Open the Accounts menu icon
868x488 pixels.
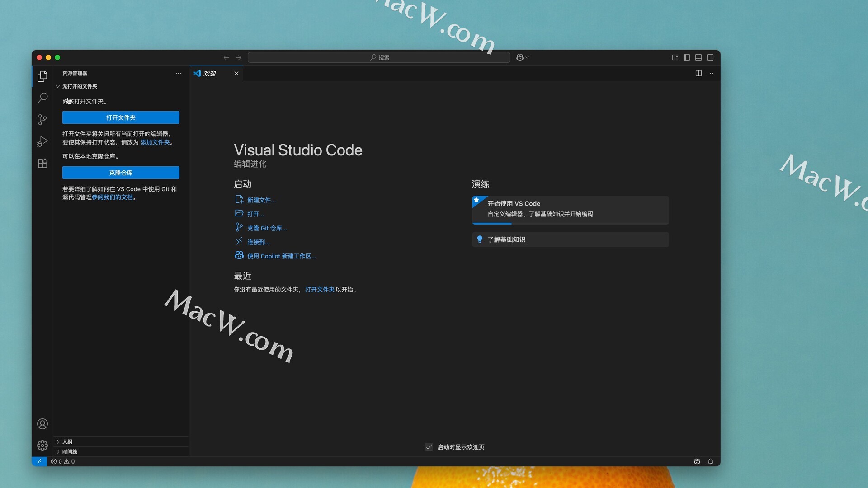pyautogui.click(x=42, y=424)
